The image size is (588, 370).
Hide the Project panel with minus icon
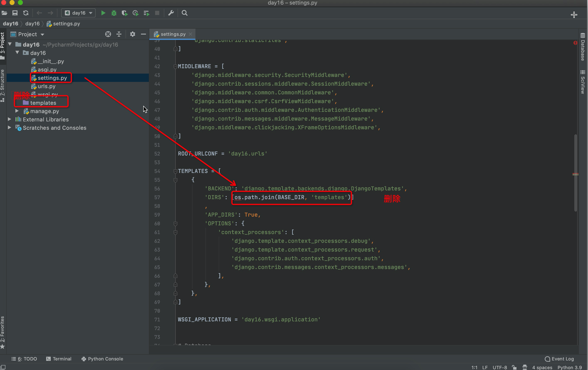click(x=143, y=34)
